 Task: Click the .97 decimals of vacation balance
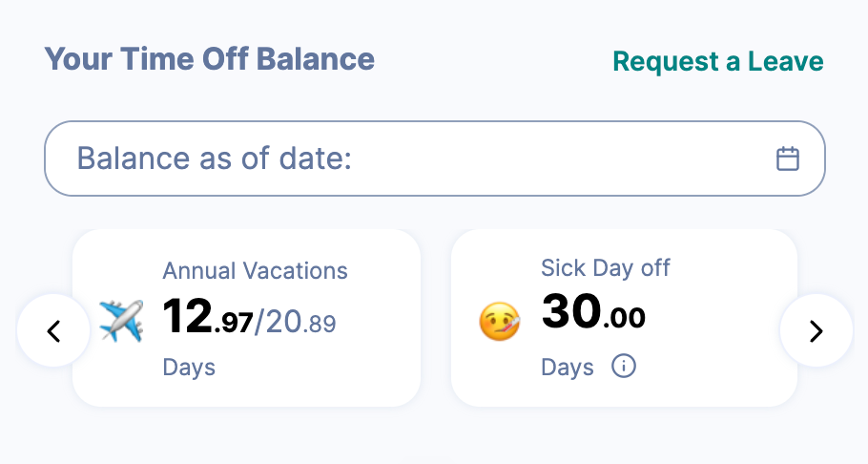(235, 324)
